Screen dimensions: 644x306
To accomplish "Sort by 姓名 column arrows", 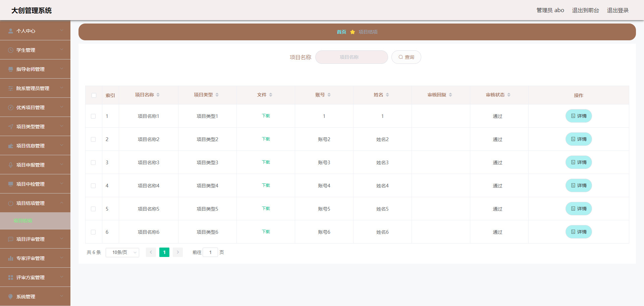I will click(x=387, y=95).
